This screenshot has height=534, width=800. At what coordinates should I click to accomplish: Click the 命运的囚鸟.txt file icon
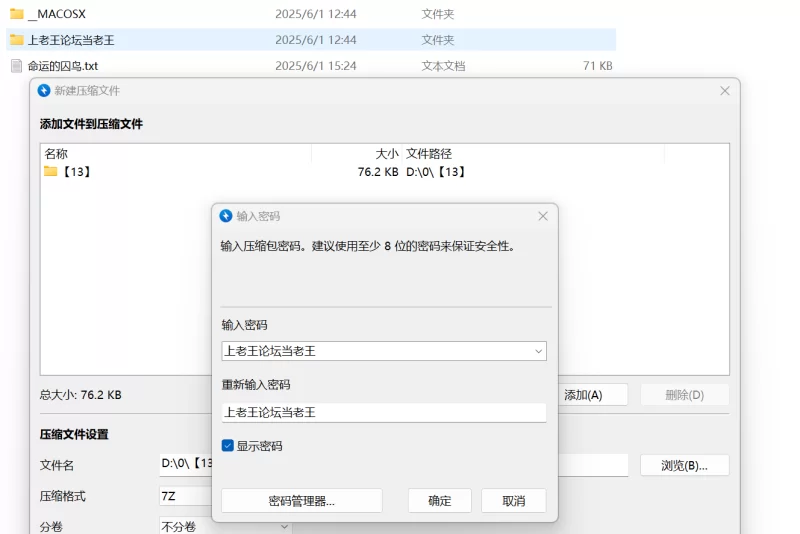pyautogui.click(x=16, y=66)
